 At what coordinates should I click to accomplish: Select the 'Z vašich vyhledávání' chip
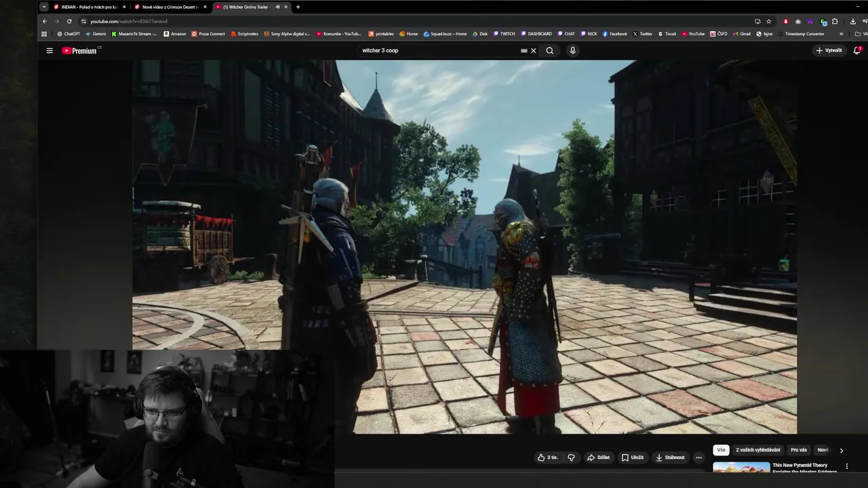758,450
